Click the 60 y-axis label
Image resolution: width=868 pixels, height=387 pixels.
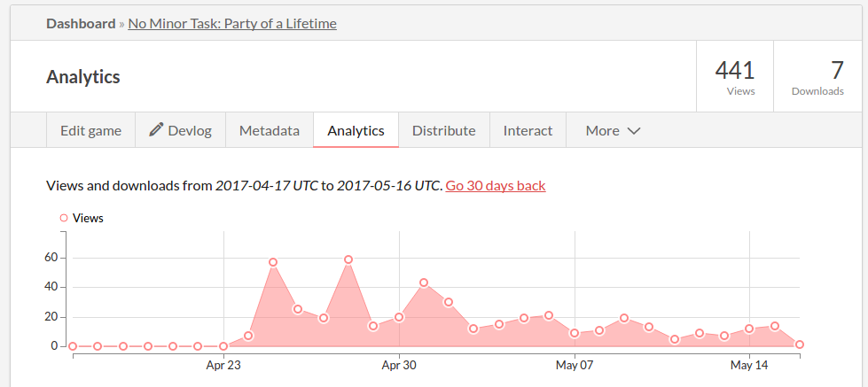[x=51, y=258]
